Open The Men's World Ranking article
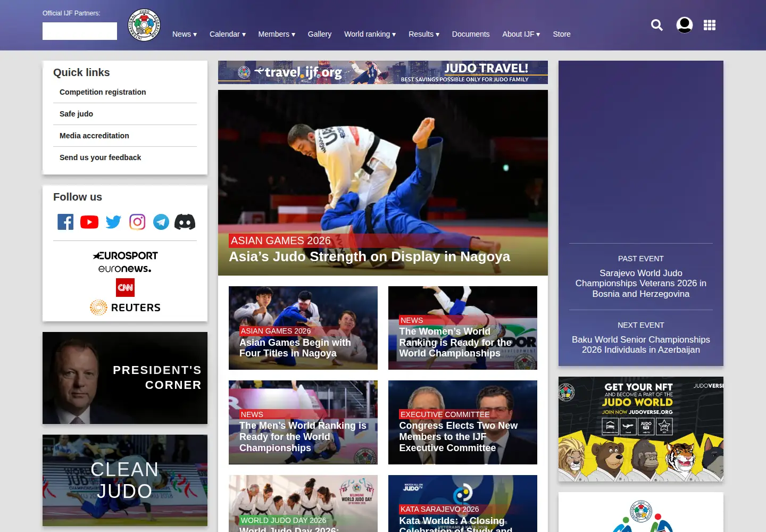The height and width of the screenshot is (532, 766). tap(303, 422)
